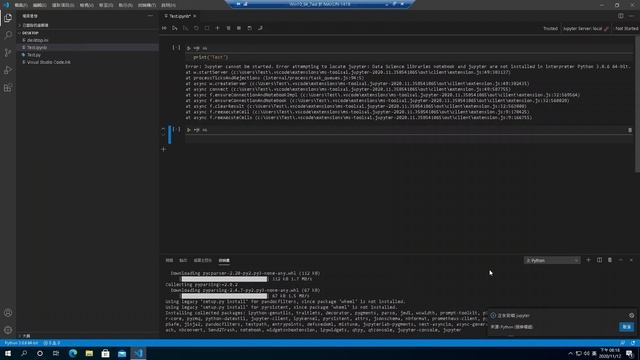Click Python interpreter in status bar
This screenshot has width=640, height=360.
21,343
